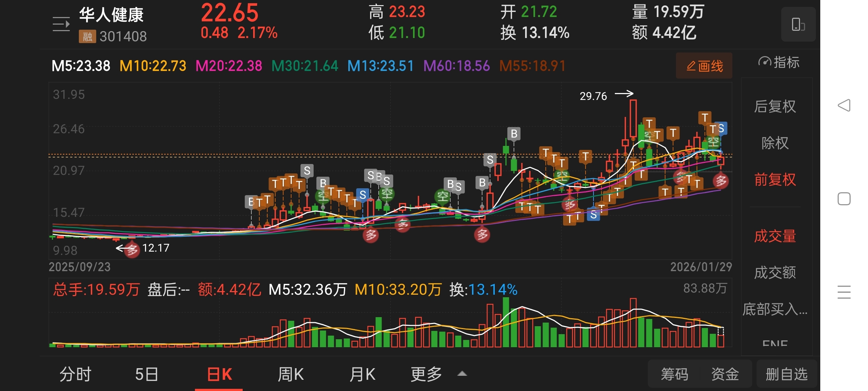Select 前复权 price adjustment
Image resolution: width=868 pixels, height=391 pixels.
(775, 180)
